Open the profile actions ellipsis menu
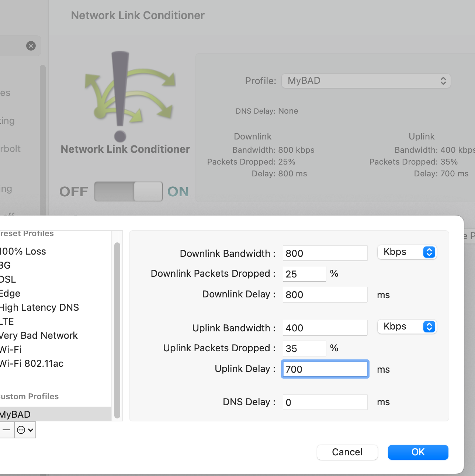475x476 pixels. point(24,430)
